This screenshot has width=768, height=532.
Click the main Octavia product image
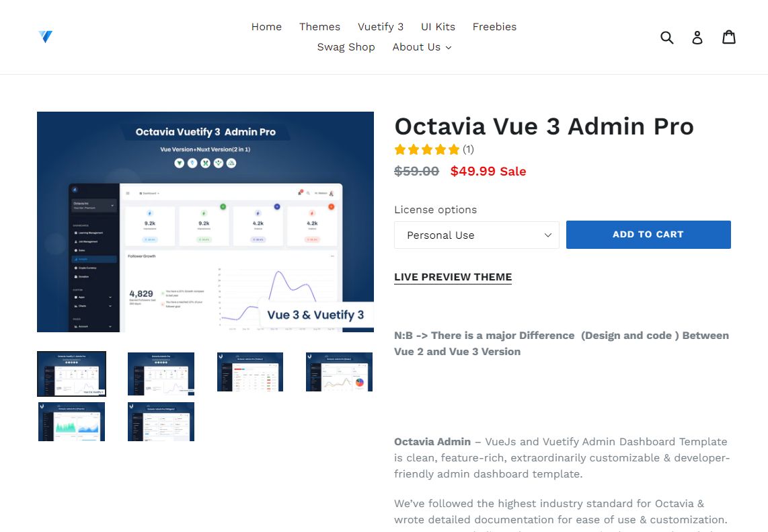tap(205, 222)
